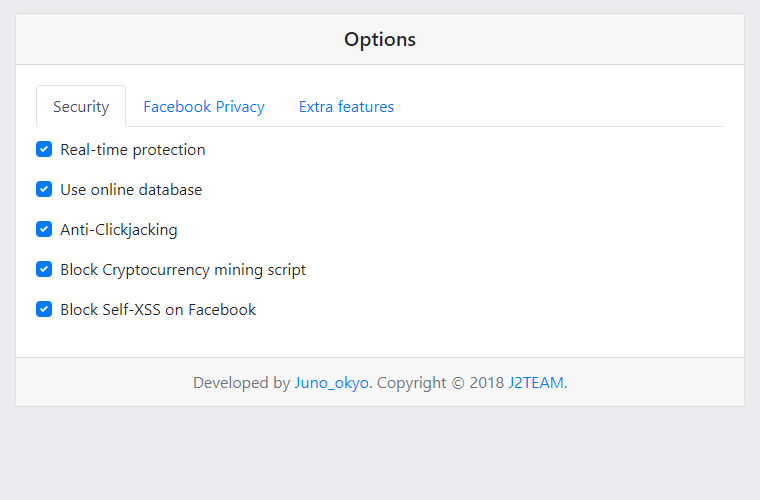Open the Juno_okyo developer link
The height and width of the screenshot is (500, 760).
[x=332, y=383]
